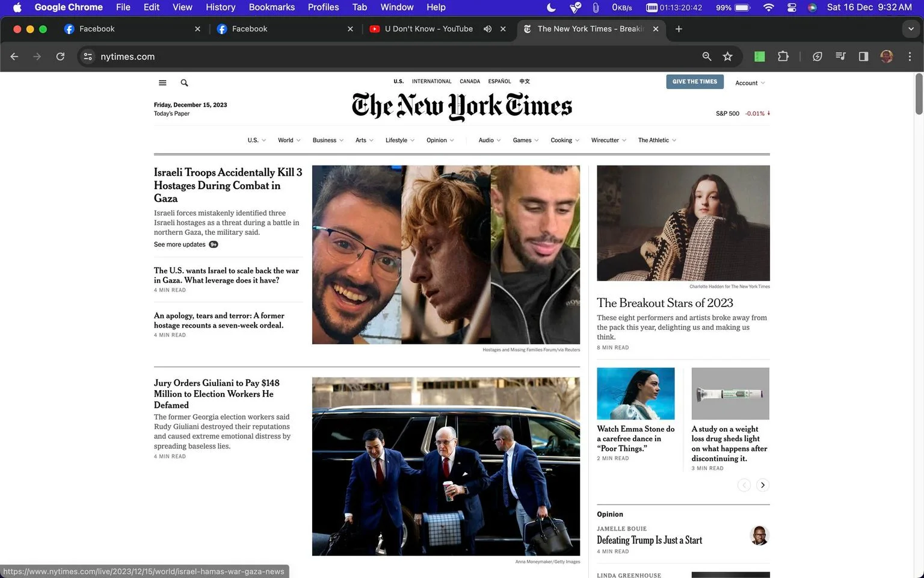924x578 pixels.
Task: Click the NYT search magnifier icon
Action: pos(184,83)
